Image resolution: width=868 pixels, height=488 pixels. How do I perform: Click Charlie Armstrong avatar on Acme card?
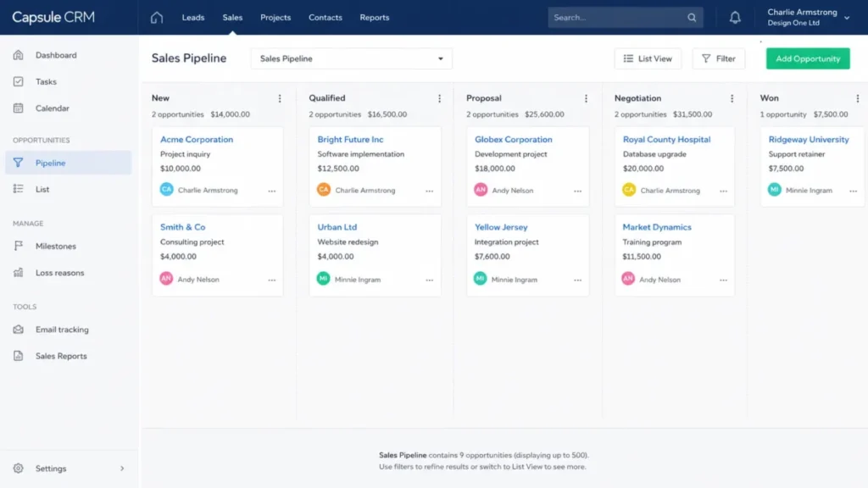[x=167, y=189]
